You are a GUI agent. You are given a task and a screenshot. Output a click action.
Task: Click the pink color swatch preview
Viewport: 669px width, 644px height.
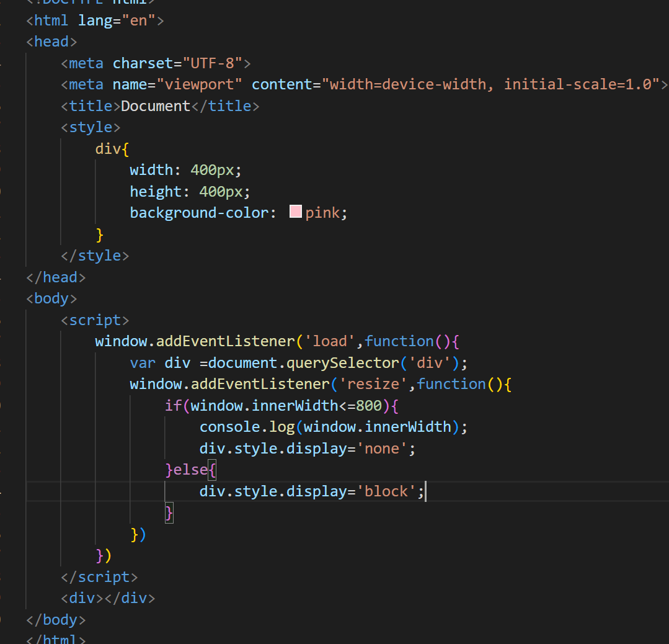click(295, 212)
